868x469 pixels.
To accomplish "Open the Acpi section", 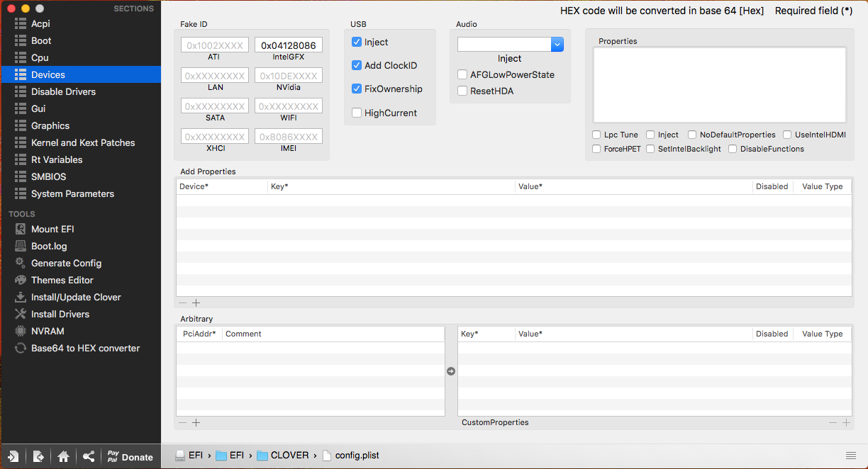I will [x=80, y=23].
